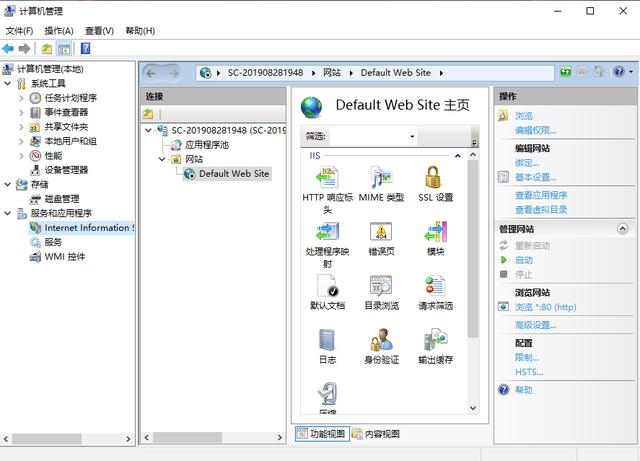Open the HTTP 响应标头 feature icon

coord(327,177)
